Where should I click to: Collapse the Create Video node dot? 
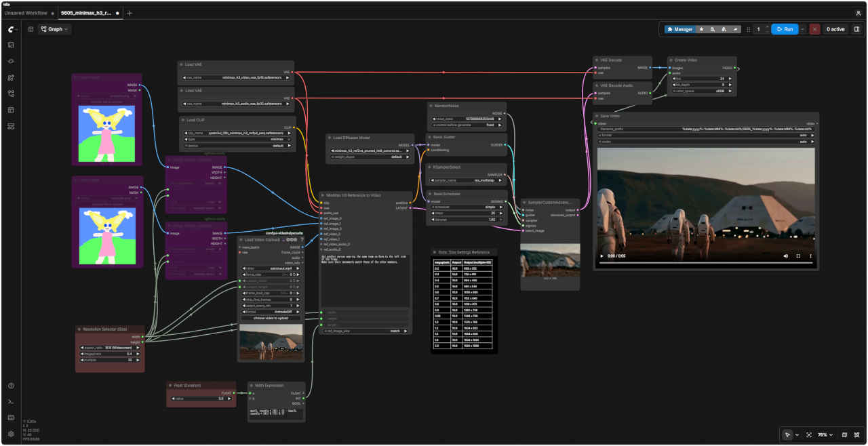(671, 60)
